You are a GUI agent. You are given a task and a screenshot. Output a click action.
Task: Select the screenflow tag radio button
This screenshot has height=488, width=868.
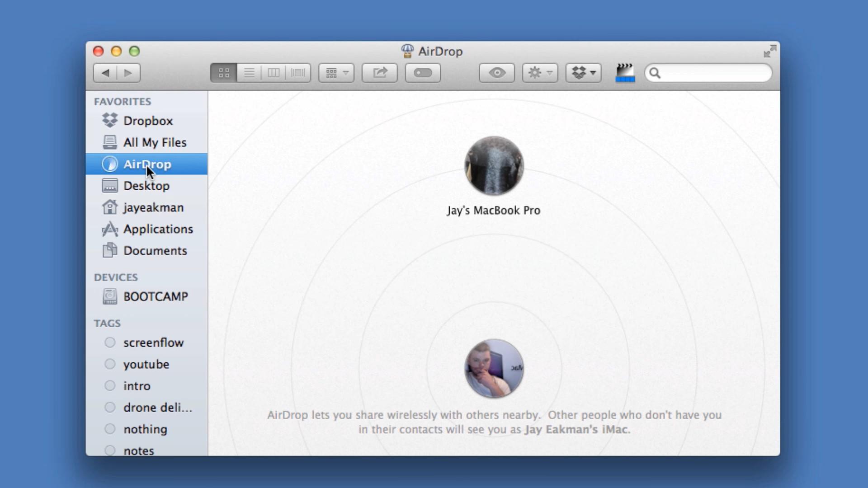tap(110, 342)
